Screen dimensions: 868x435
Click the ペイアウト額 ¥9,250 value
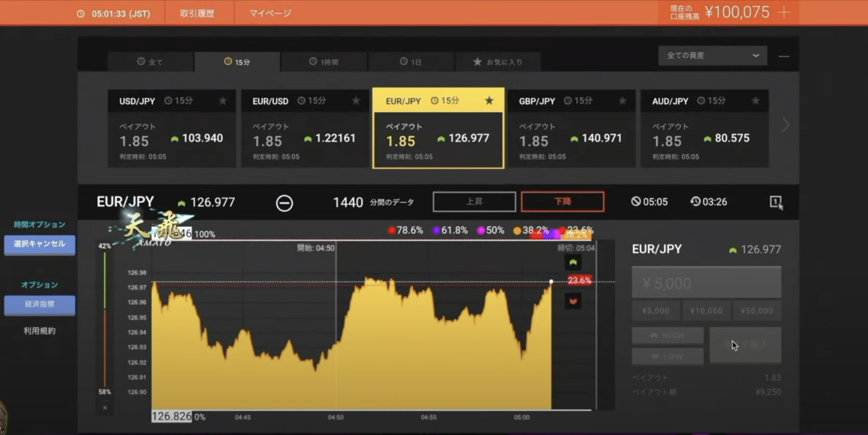pyautogui.click(x=767, y=392)
